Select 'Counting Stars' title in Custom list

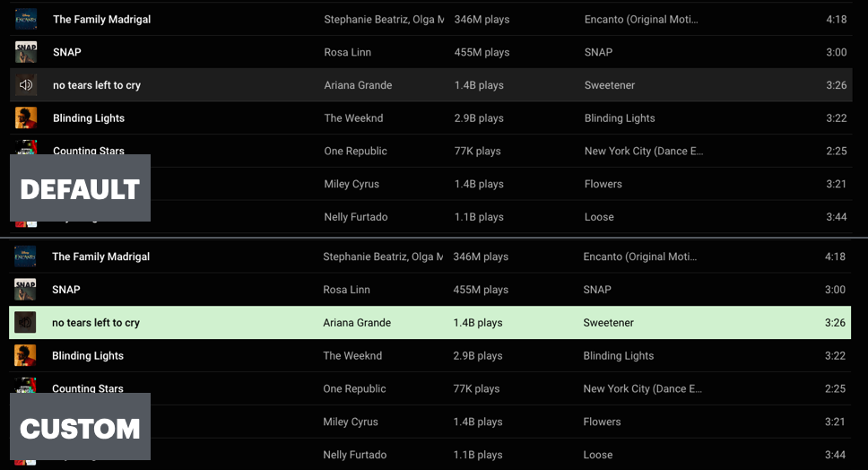coord(88,388)
